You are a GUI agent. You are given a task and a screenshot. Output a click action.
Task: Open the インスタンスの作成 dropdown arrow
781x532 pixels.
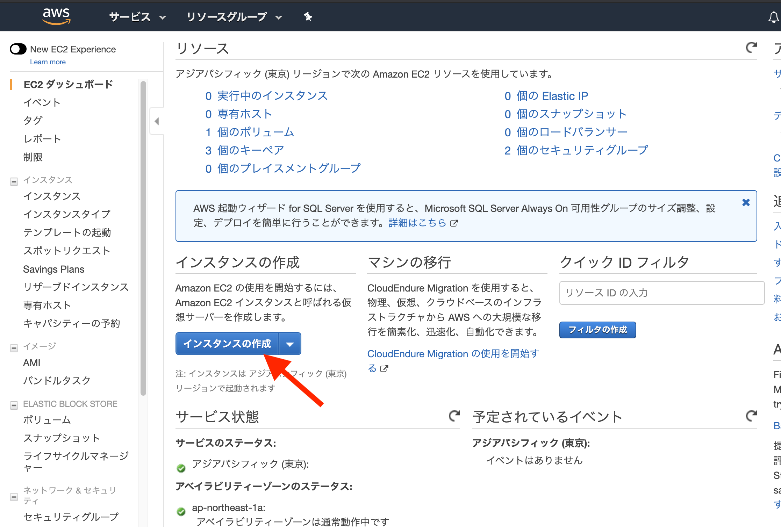point(290,344)
